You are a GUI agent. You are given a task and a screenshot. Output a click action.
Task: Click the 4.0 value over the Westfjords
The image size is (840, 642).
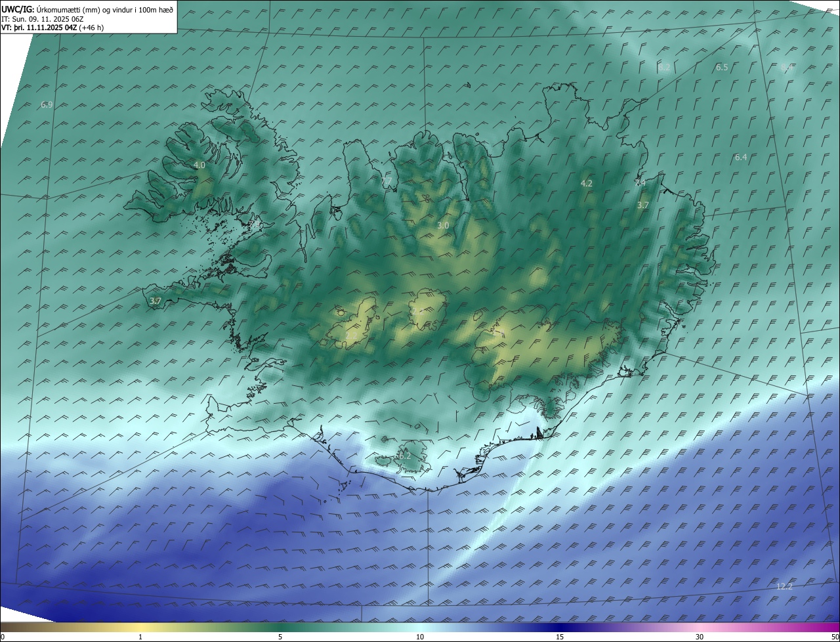(199, 165)
